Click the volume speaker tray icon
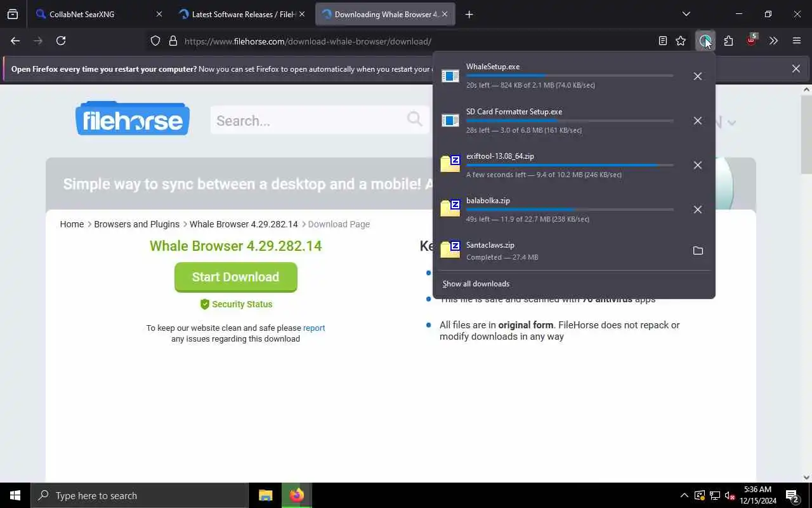The width and height of the screenshot is (812, 508). tap(730, 495)
